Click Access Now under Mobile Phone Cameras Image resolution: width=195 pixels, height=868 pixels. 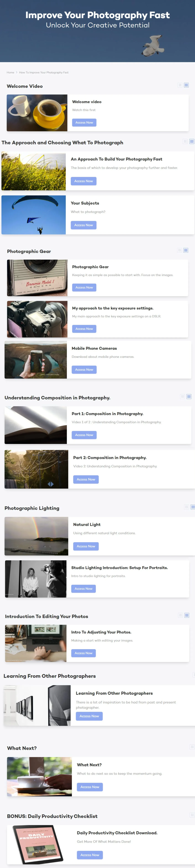pos(84,370)
